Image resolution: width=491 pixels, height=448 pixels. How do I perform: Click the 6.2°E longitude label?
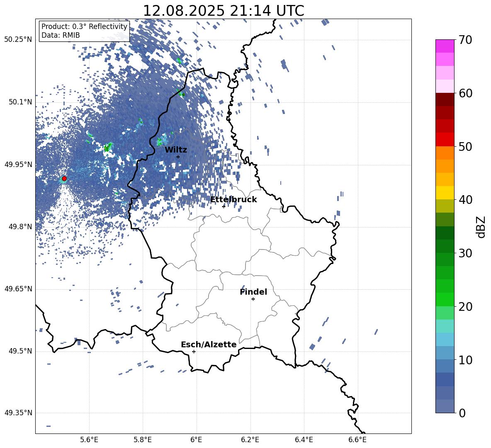pos(250,440)
